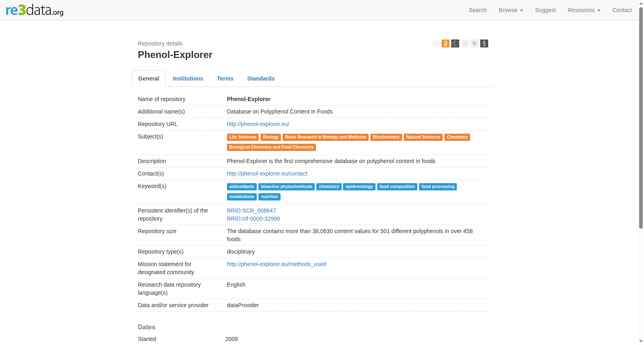Click the epidemiology keyword tag
Viewport: 644px width, 345px height.
coord(359,187)
